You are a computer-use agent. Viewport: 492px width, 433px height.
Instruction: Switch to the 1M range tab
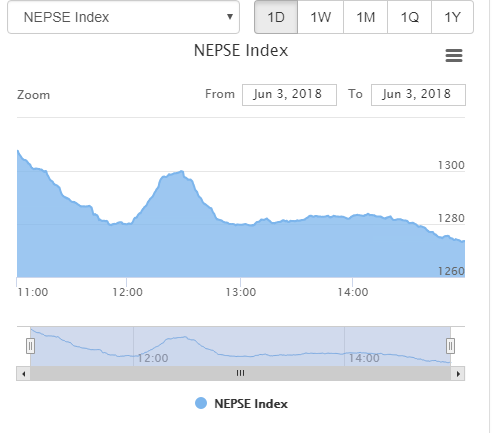pos(365,17)
